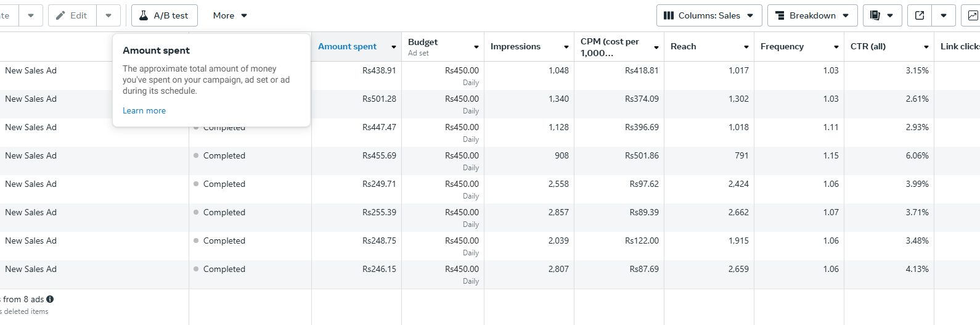This screenshot has width=980, height=325.
Task: Click the export share icon
Action: (x=919, y=15)
